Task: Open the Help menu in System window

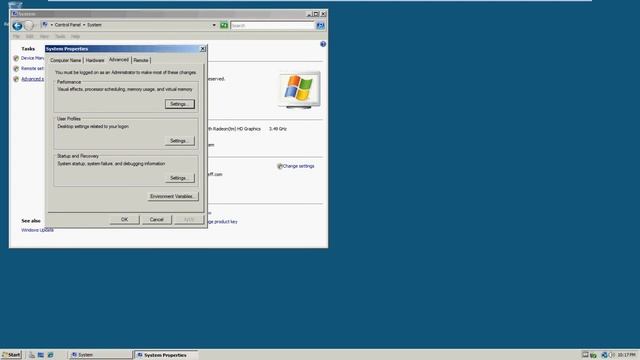Action: click(76, 36)
